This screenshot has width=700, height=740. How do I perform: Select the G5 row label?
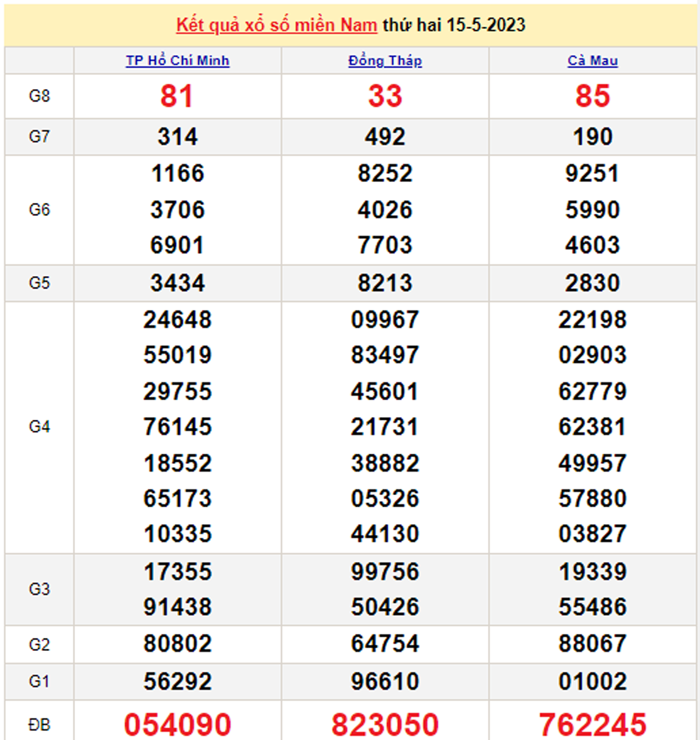(39, 283)
